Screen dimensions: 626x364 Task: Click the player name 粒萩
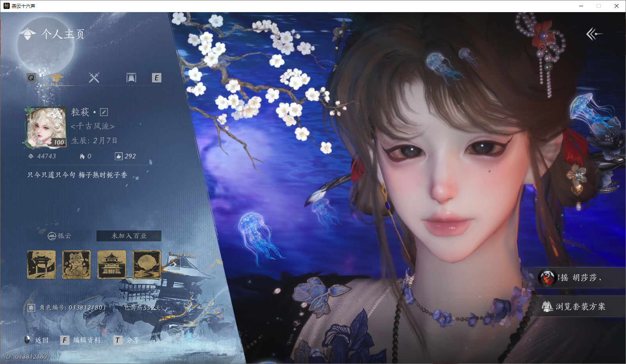click(x=80, y=112)
